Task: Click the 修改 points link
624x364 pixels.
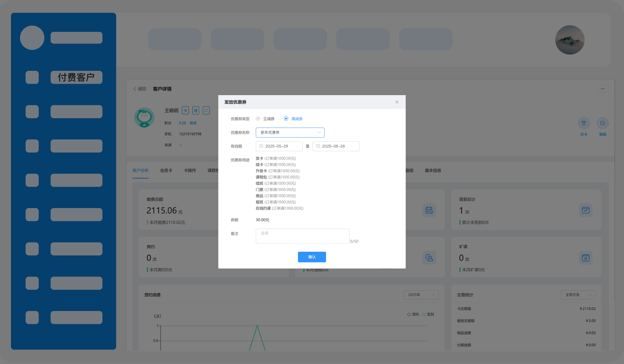Action: point(193,123)
